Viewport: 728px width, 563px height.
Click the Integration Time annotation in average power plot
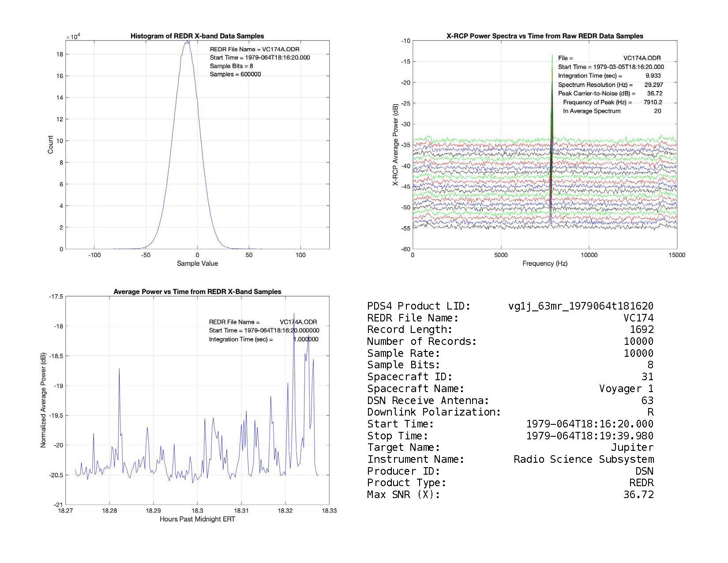(x=241, y=340)
